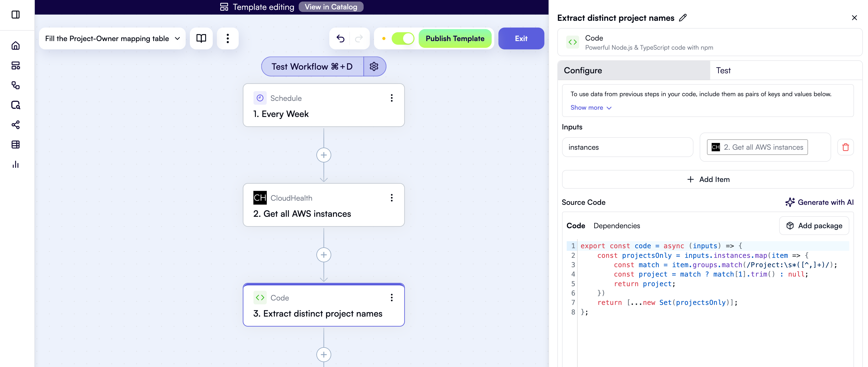Open options menu on Schedule step
868x367 pixels.
click(392, 98)
